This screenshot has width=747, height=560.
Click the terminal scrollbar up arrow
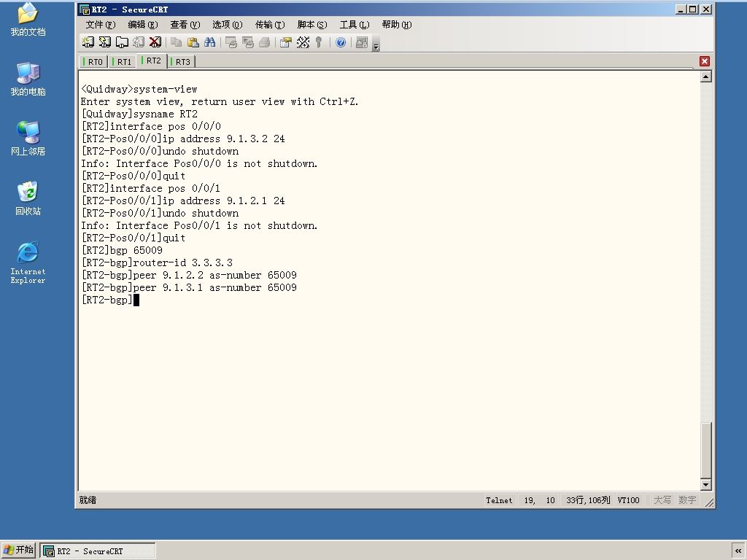[x=706, y=77]
